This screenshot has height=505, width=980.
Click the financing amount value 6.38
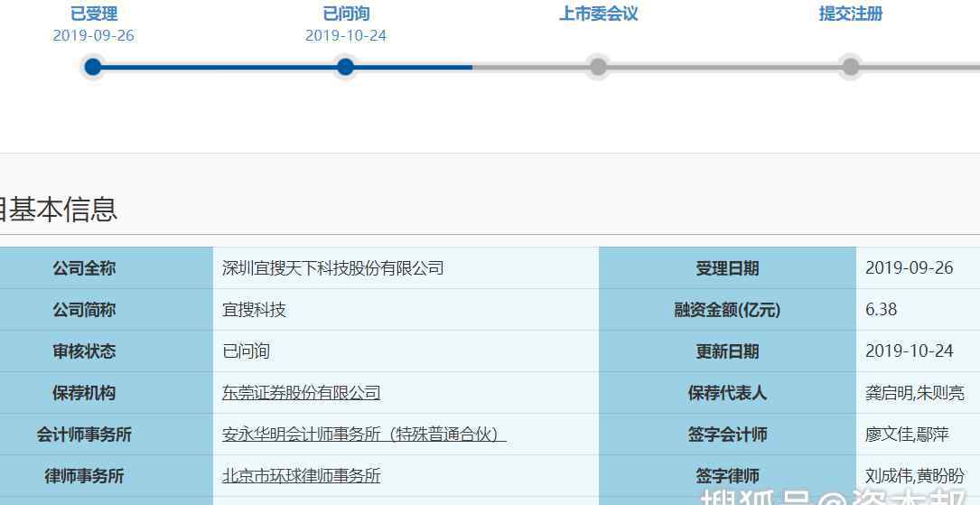tap(882, 309)
